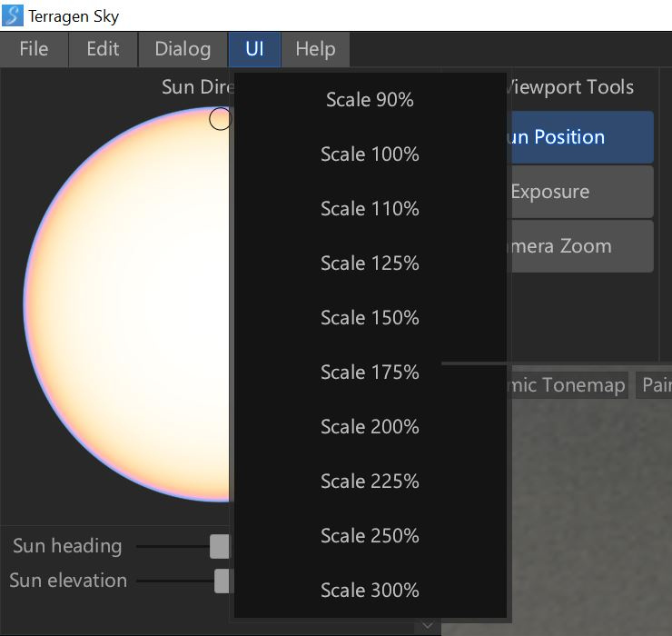
Task: Click the Viewport Tools heading
Action: click(x=570, y=87)
